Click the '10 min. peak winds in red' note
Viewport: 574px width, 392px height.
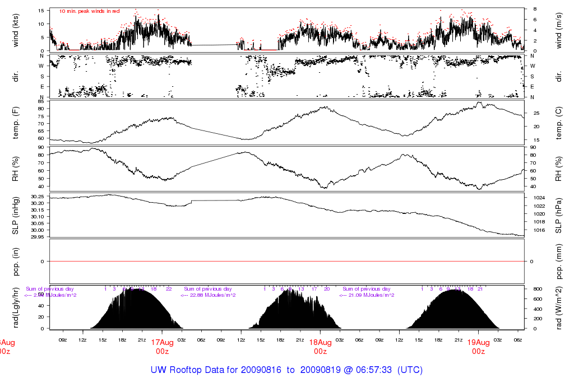click(90, 11)
